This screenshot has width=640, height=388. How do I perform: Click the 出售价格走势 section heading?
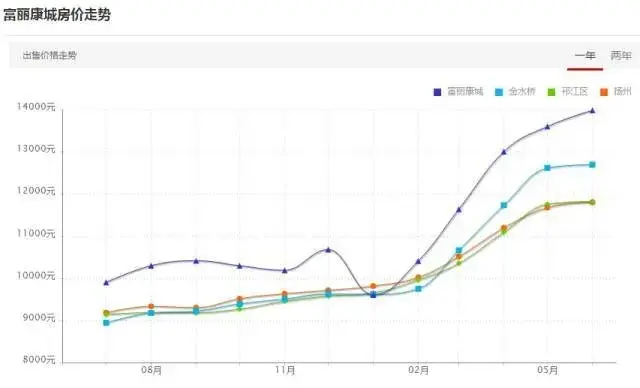tap(49, 55)
